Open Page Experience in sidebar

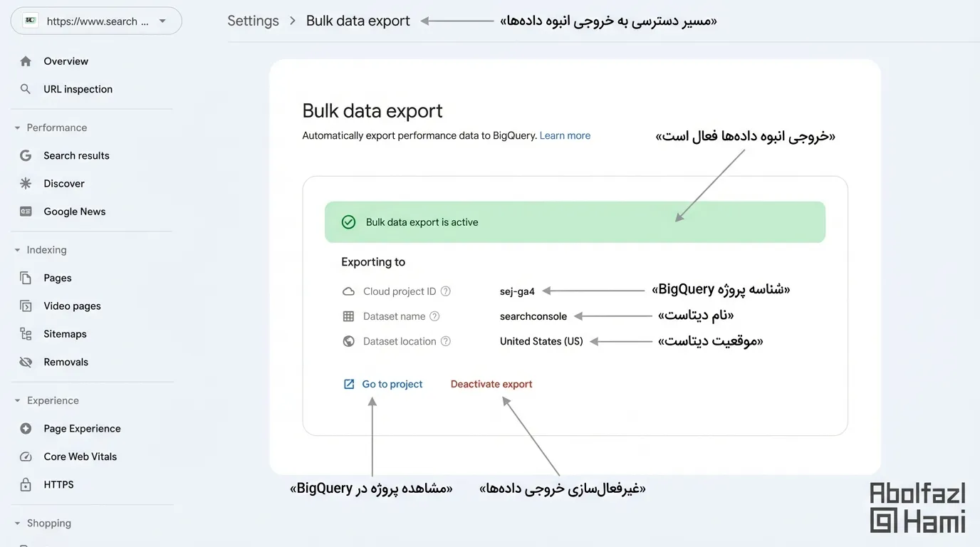coord(82,429)
